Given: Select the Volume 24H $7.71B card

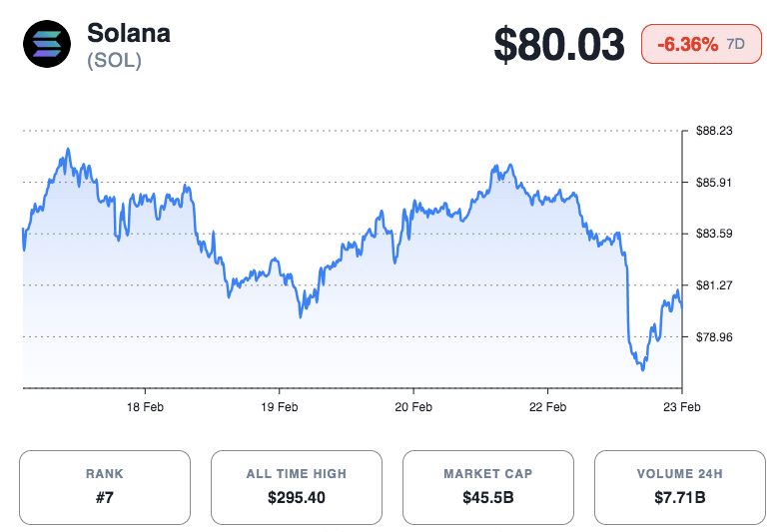Looking at the screenshot, I should [679, 487].
